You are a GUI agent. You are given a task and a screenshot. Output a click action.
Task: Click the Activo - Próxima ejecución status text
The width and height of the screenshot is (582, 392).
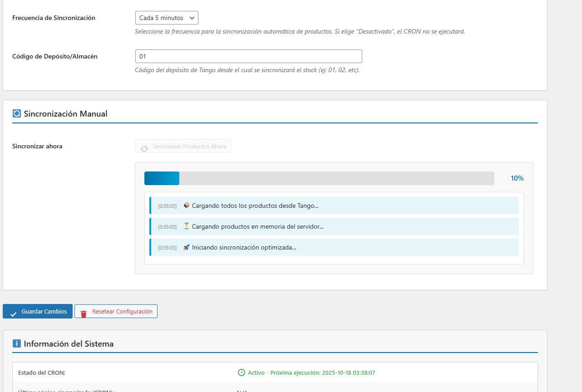[x=311, y=373]
